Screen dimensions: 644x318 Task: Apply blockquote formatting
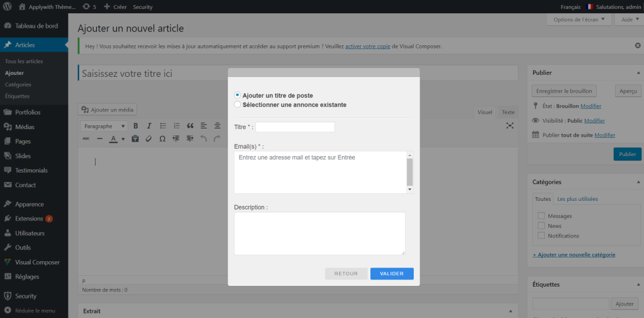pos(190,126)
